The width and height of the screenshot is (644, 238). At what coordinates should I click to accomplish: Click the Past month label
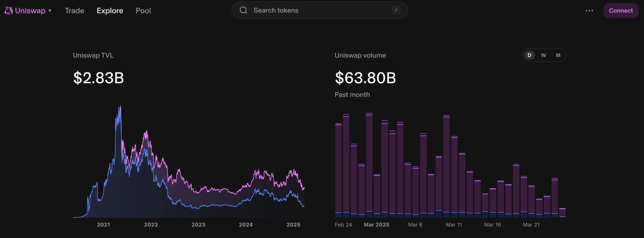(352, 95)
